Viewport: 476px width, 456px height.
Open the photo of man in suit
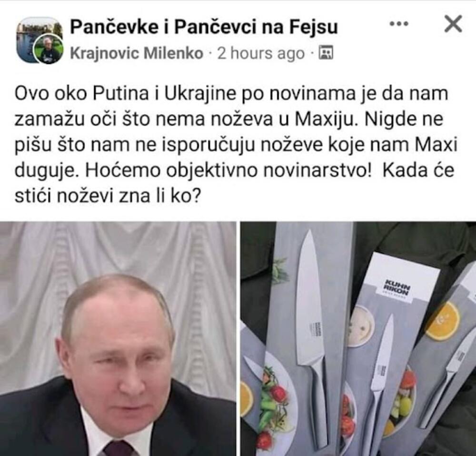point(118,339)
